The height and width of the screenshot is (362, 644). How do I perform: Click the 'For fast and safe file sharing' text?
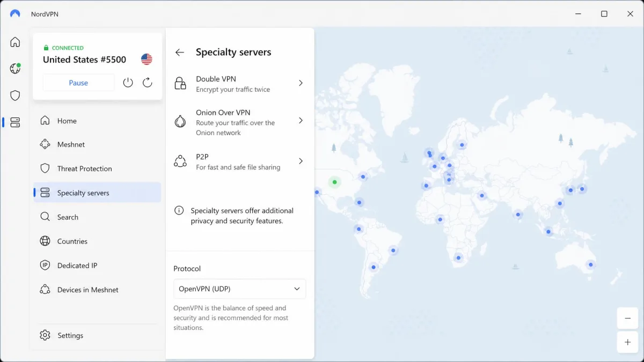tap(238, 167)
